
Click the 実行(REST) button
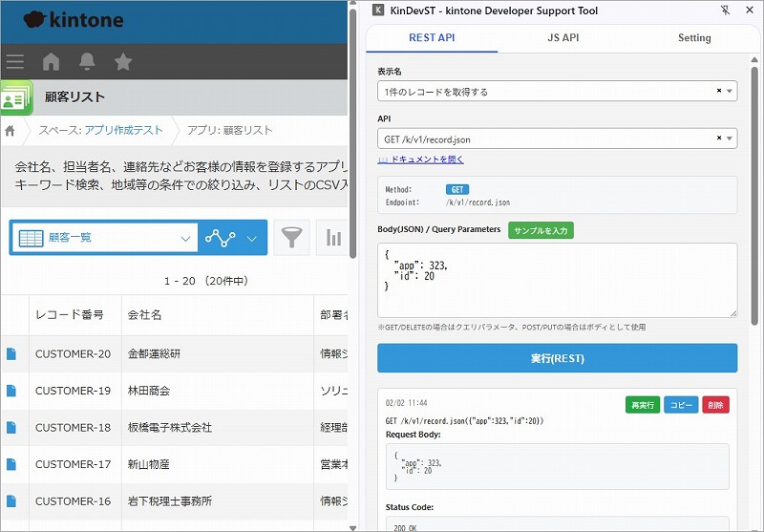click(x=557, y=358)
